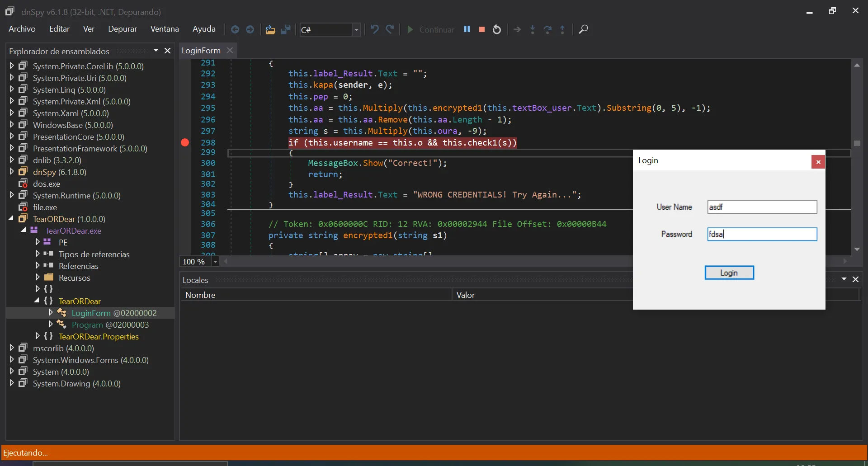The width and height of the screenshot is (868, 466).
Task: Close the Locales panel
Action: pyautogui.click(x=855, y=279)
